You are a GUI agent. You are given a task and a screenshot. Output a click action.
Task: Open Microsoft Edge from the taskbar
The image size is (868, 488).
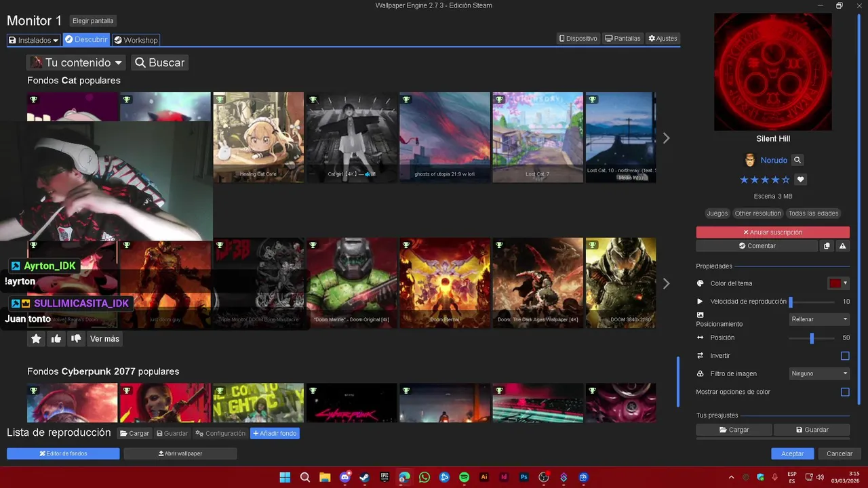(x=404, y=477)
